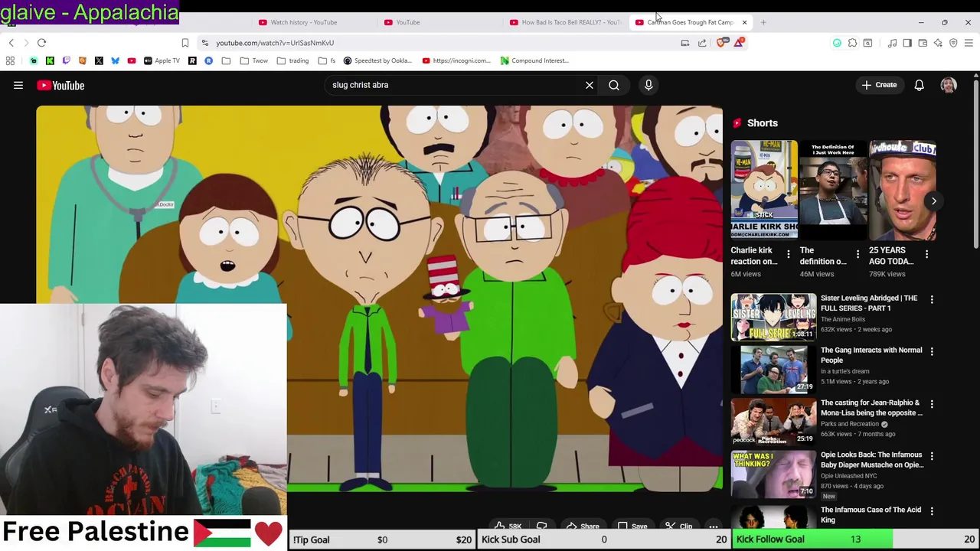Open The Gang Interacts with Normal People
980x551 pixels.
(x=871, y=355)
